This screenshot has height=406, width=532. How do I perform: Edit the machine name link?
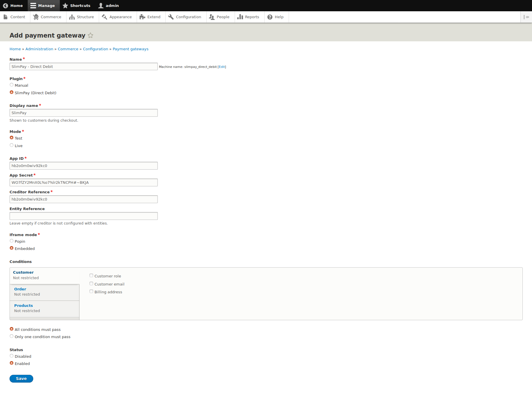pyautogui.click(x=222, y=67)
